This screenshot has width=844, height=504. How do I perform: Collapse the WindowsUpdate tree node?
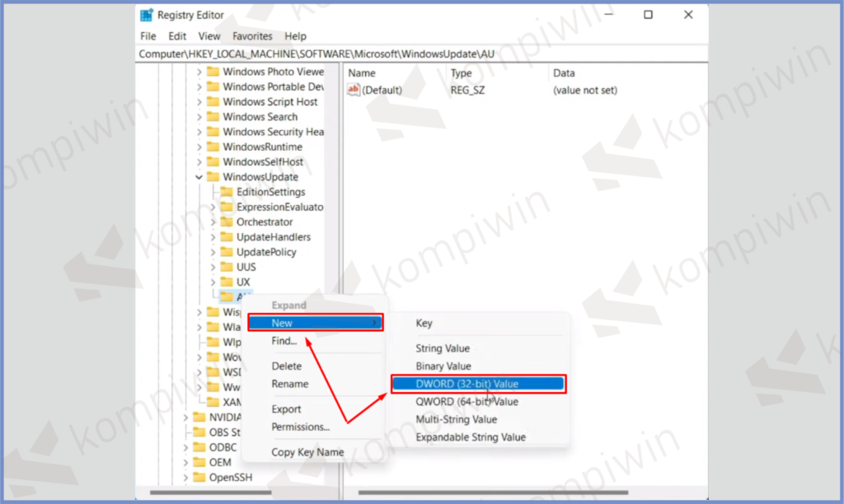[x=199, y=177]
